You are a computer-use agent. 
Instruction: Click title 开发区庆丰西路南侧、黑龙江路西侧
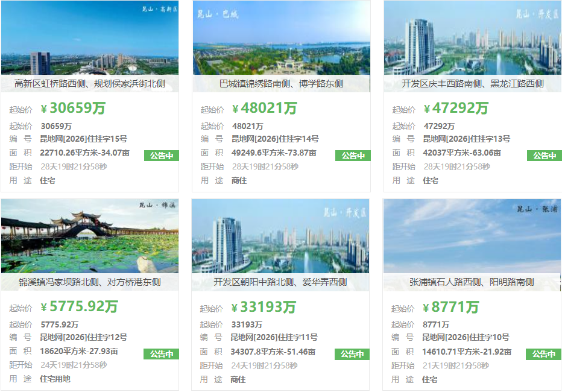(472, 83)
